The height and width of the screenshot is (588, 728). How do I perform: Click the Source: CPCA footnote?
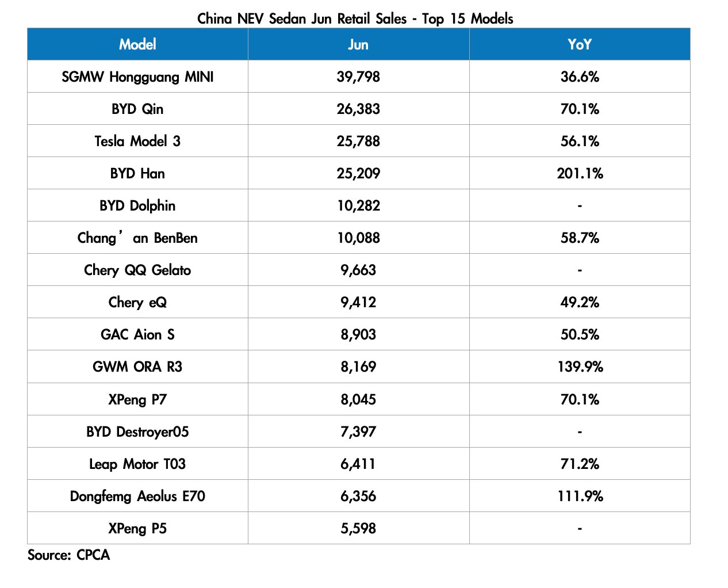[68, 555]
